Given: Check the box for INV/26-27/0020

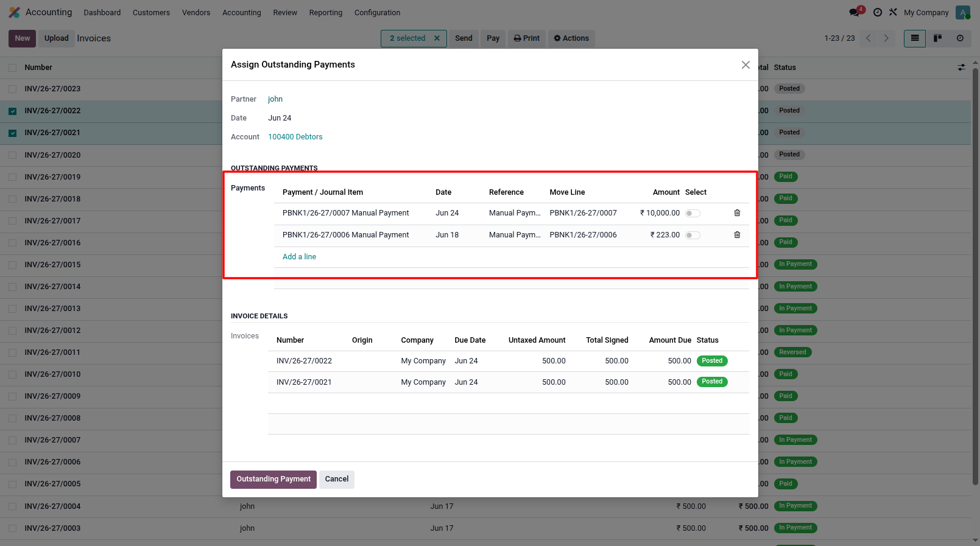Looking at the screenshot, I should click(13, 155).
